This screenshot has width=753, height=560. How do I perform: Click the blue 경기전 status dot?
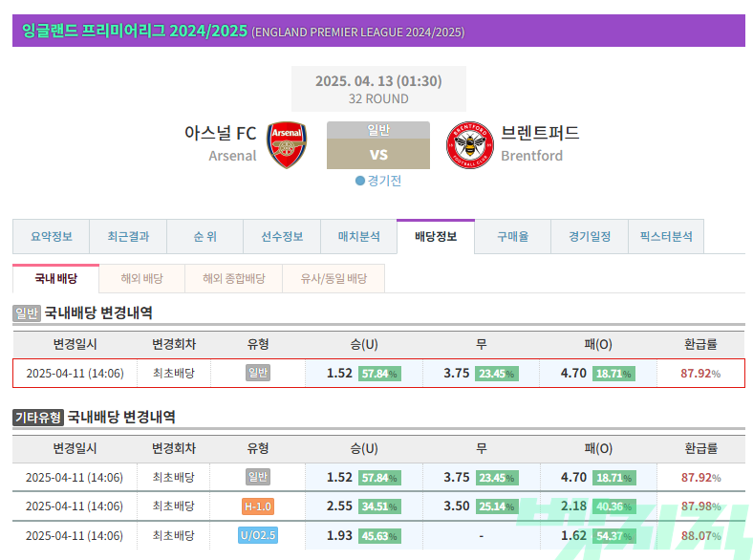pos(359,181)
